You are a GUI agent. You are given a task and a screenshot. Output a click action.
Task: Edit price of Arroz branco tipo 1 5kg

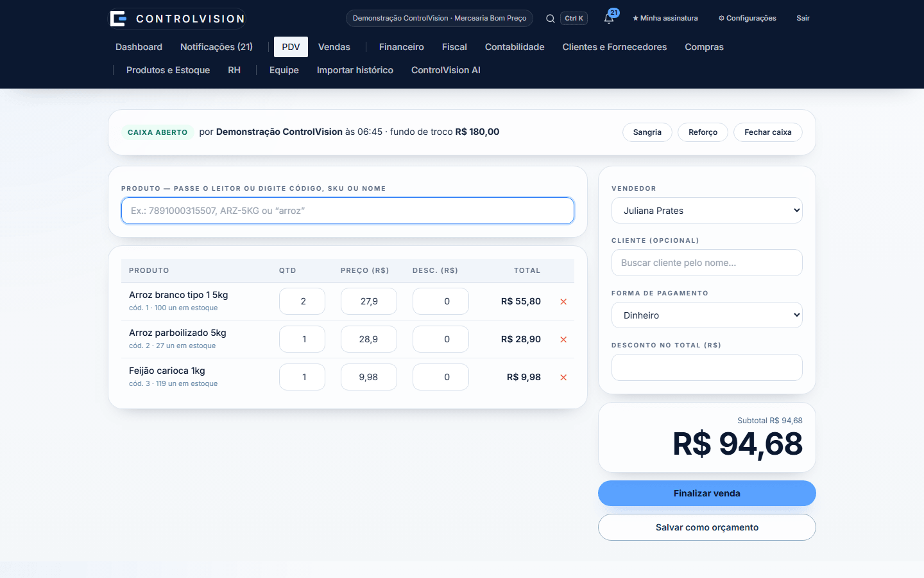pos(369,301)
